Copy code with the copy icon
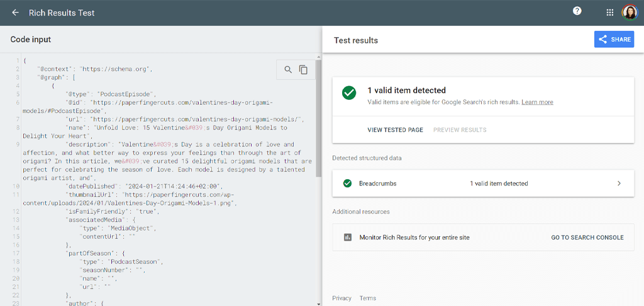Viewport: 644px width, 306px height. [303, 70]
